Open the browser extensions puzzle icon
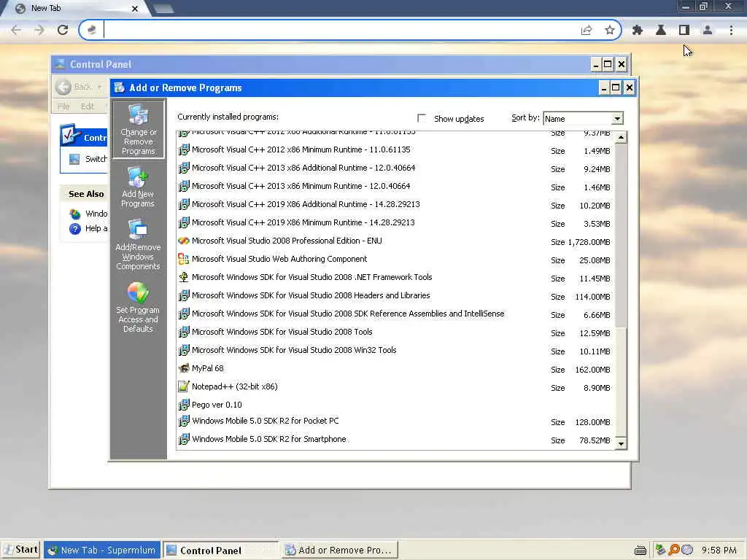The image size is (747, 560). click(638, 30)
